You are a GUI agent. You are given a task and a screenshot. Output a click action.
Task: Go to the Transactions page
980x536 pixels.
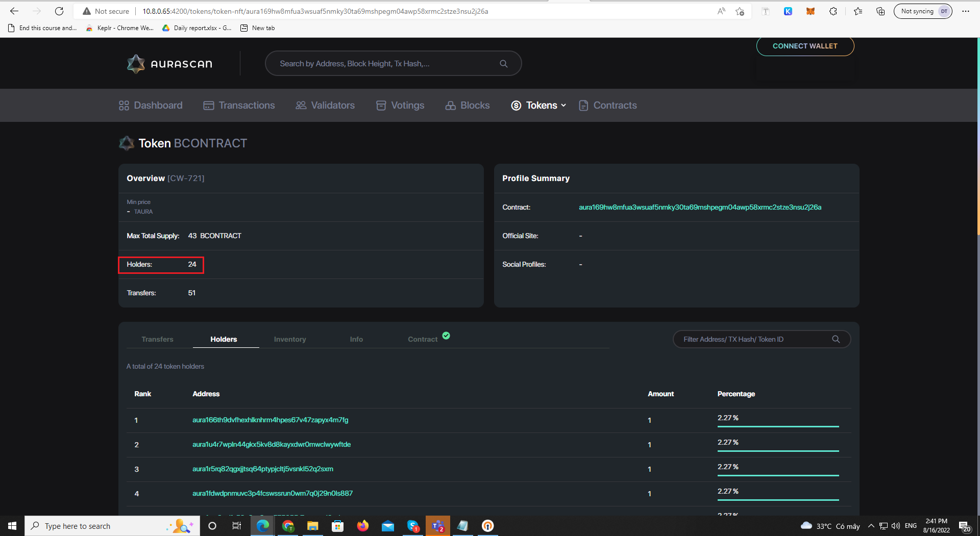click(239, 106)
